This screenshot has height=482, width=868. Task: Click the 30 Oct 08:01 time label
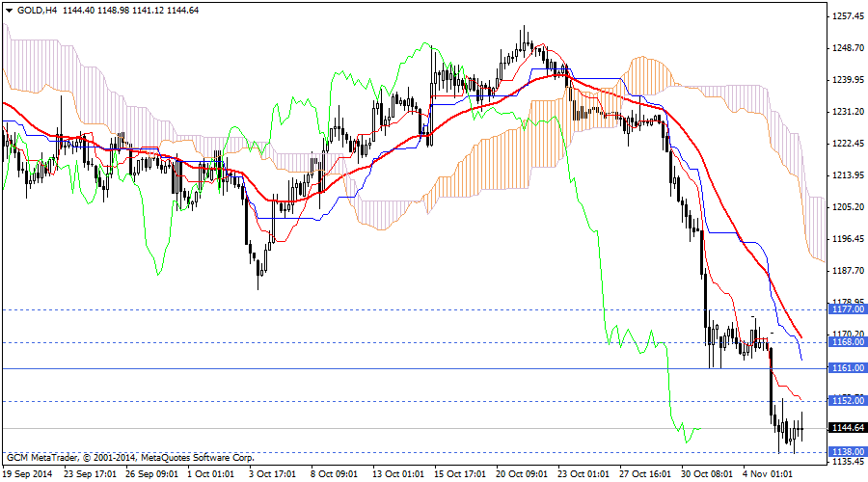[706, 474]
